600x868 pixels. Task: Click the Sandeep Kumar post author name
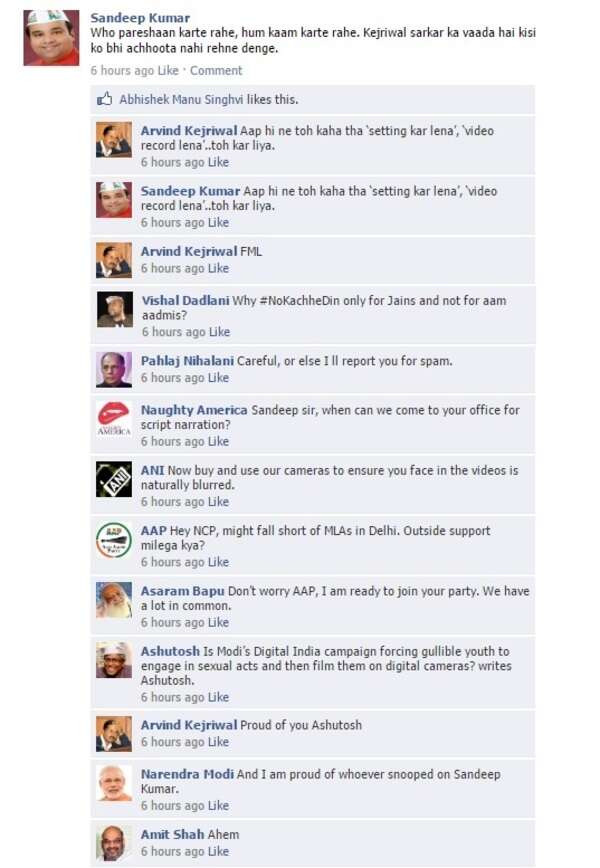coord(140,18)
